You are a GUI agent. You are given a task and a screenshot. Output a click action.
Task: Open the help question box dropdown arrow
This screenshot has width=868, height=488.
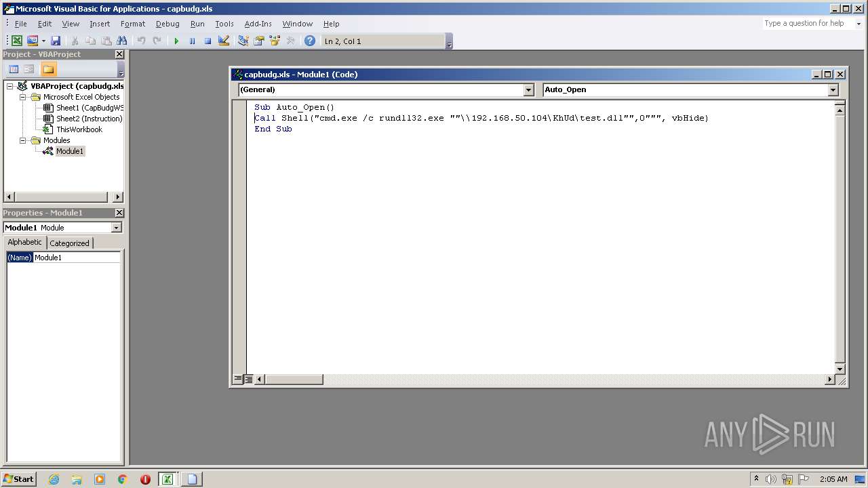pyautogui.click(x=858, y=24)
